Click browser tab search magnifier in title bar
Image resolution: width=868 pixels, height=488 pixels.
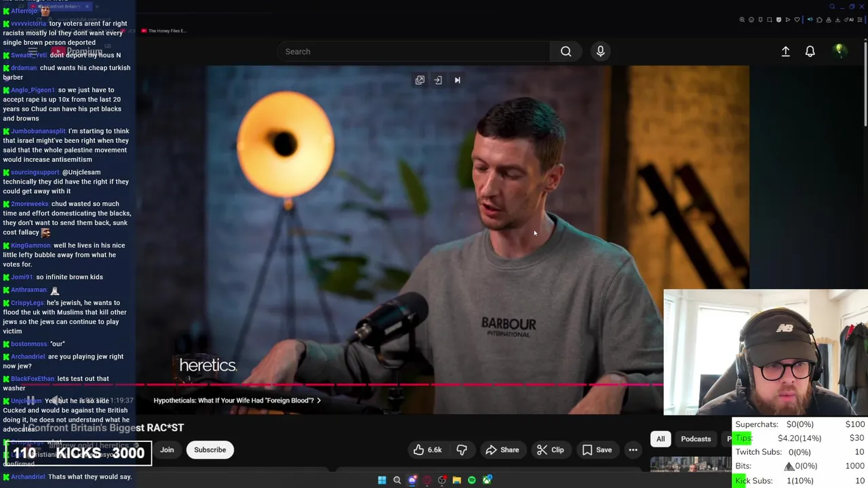[832, 6]
